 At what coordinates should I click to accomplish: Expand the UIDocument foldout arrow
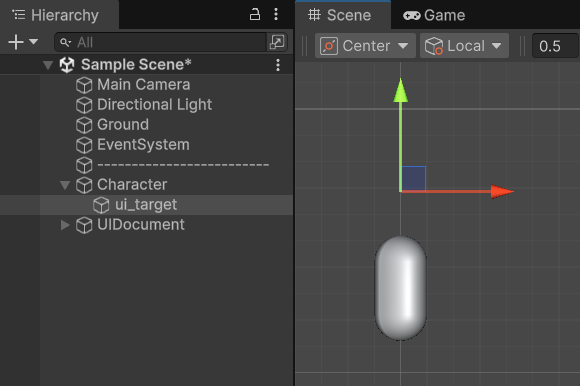point(65,225)
